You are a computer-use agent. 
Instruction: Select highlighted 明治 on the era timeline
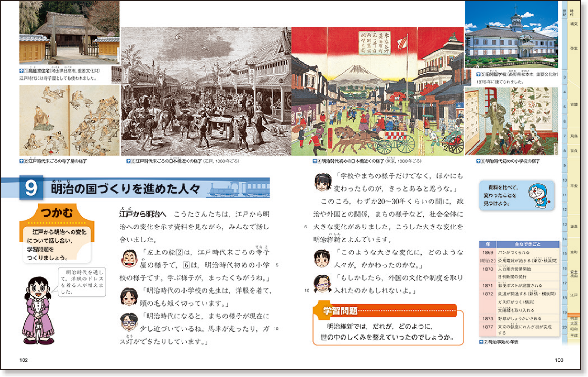(574, 318)
